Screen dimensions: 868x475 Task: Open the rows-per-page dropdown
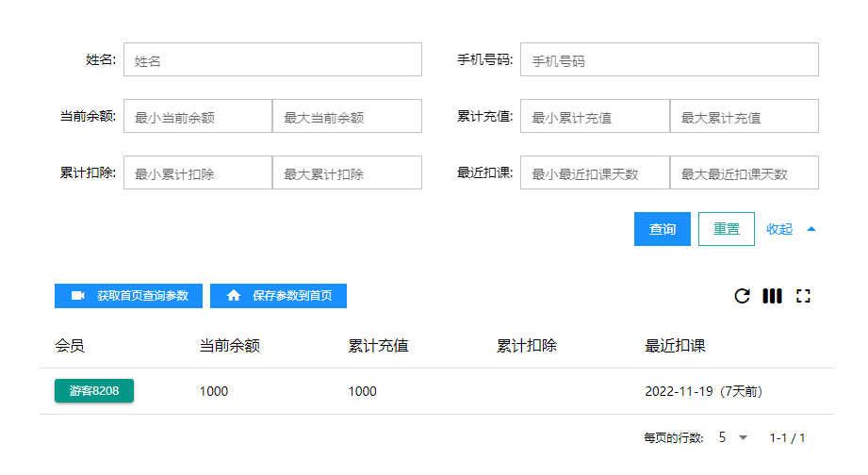(733, 437)
